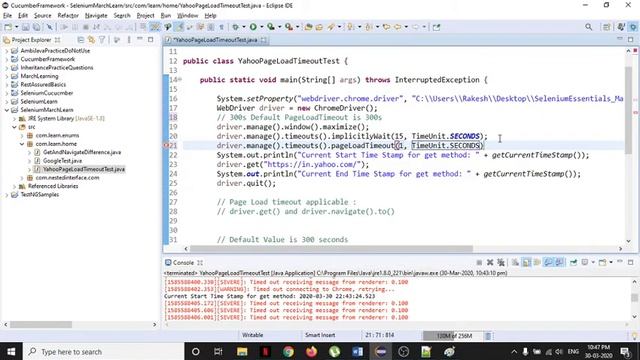Click the Debug bug icon in toolbar

point(236,27)
